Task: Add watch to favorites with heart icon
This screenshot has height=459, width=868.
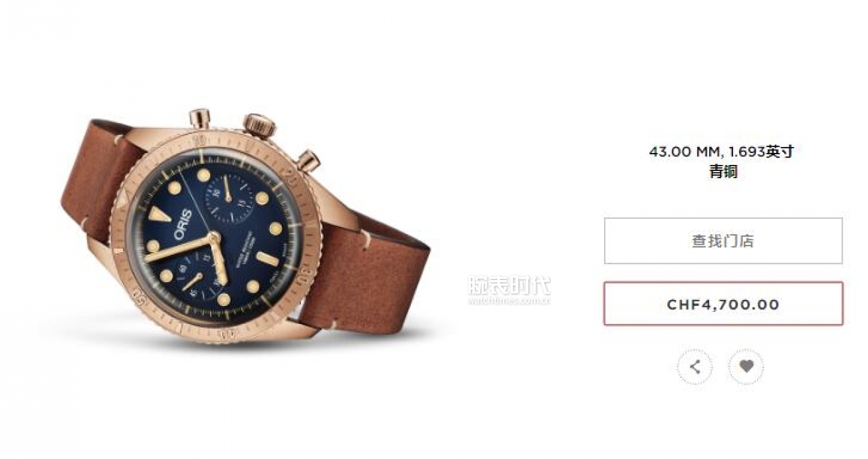Action: [x=746, y=367]
